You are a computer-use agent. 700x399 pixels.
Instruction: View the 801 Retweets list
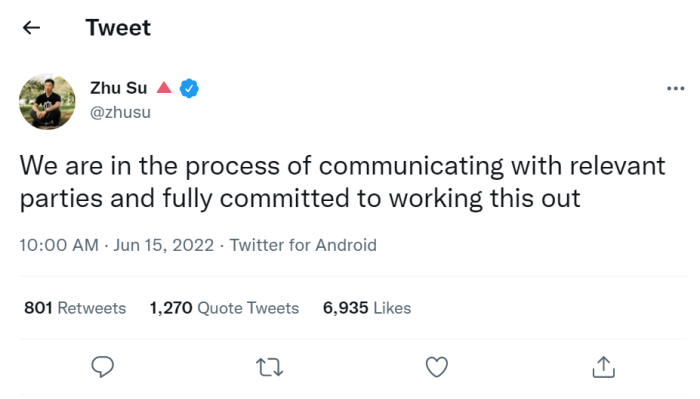(75, 308)
